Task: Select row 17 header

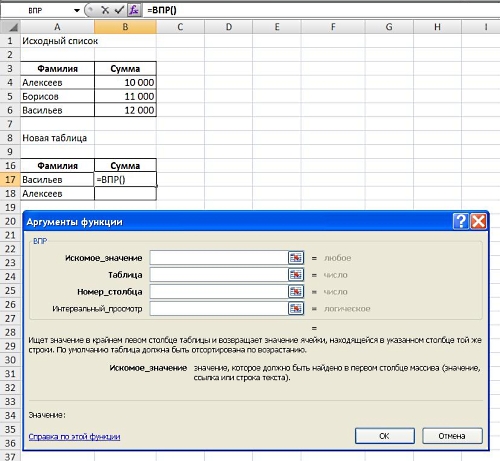Action: [x=10, y=180]
